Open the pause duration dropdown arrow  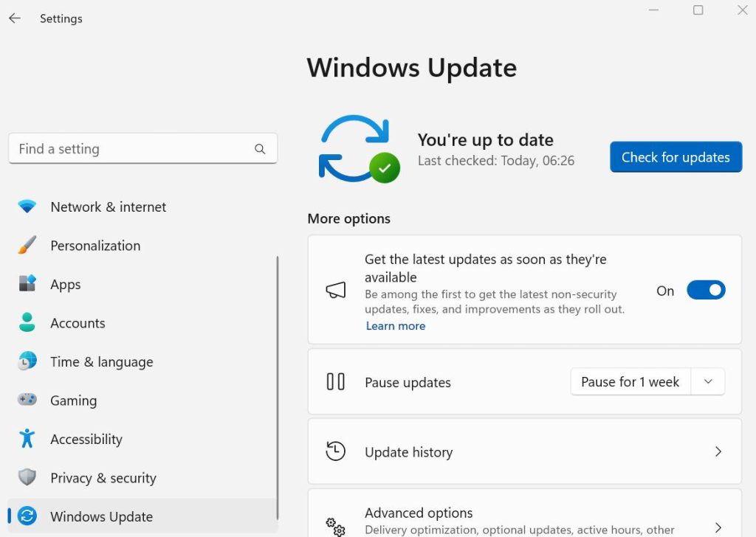708,382
